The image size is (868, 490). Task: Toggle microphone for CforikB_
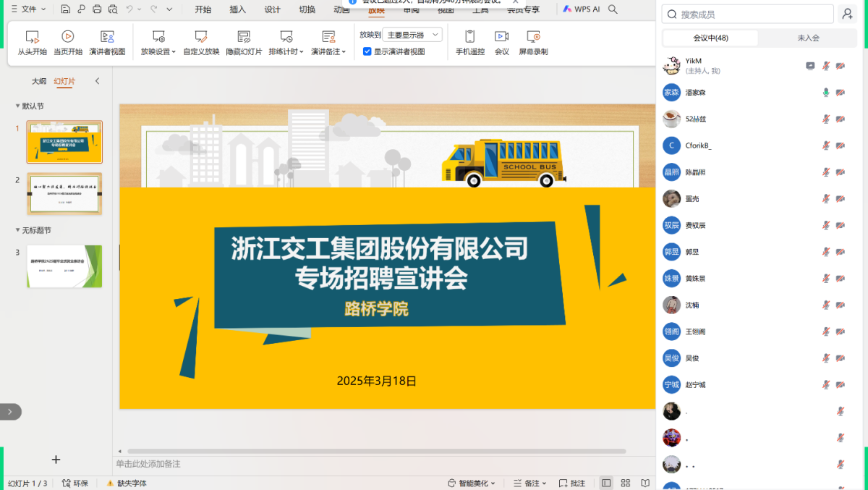click(825, 145)
